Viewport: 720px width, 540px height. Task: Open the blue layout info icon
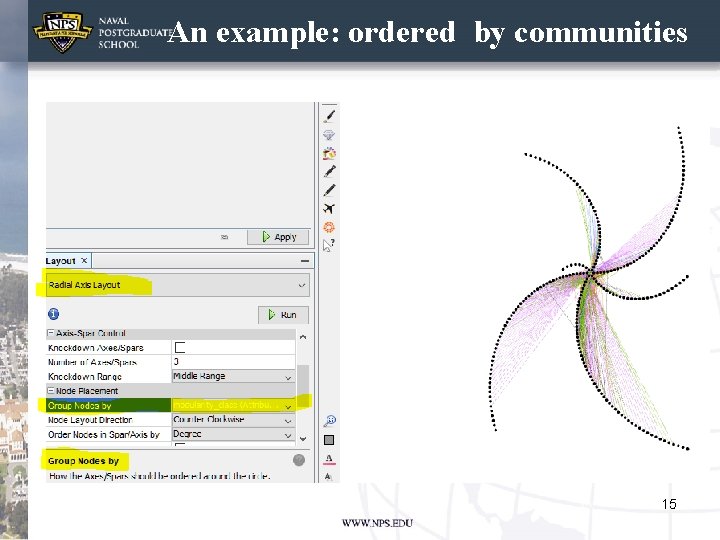pos(53,314)
